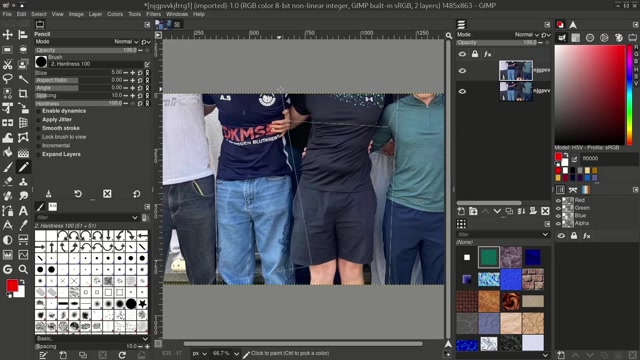Select the Scissors Select tool
This screenshot has width=640, height=360.
click(7, 64)
